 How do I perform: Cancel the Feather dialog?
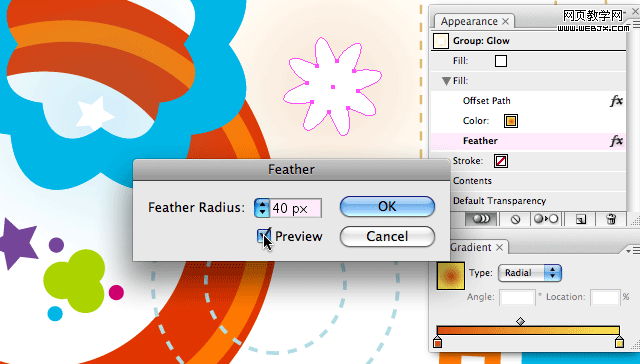pos(387,236)
